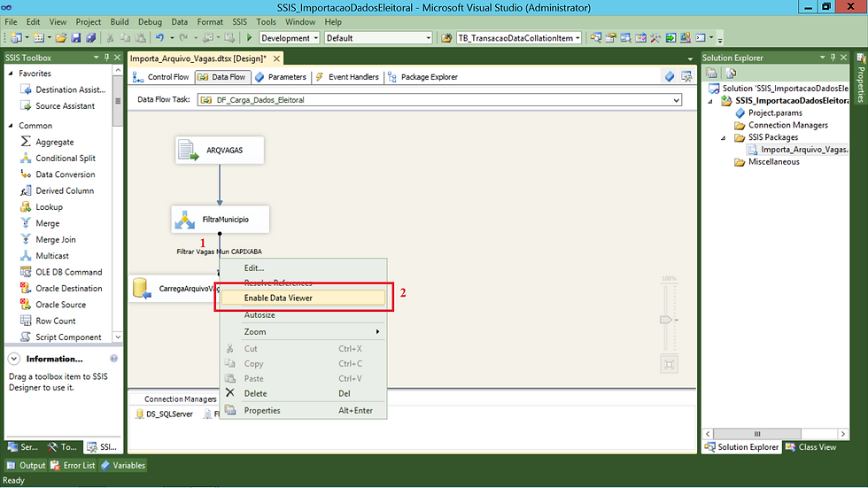Click the Show All Files icon in Solution Explorer
Image resolution: width=868 pixels, height=488 pixels.
pyautogui.click(x=731, y=73)
